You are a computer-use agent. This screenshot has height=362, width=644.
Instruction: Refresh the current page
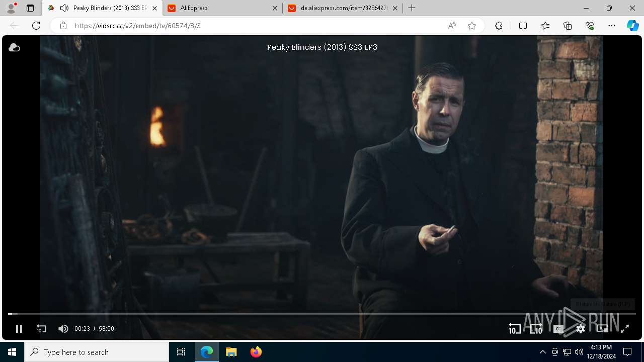(x=36, y=26)
